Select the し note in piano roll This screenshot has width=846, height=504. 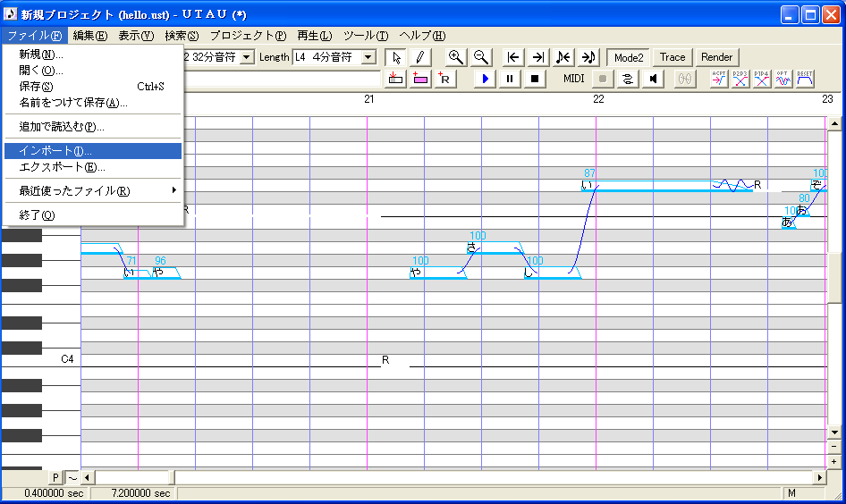pyautogui.click(x=553, y=273)
